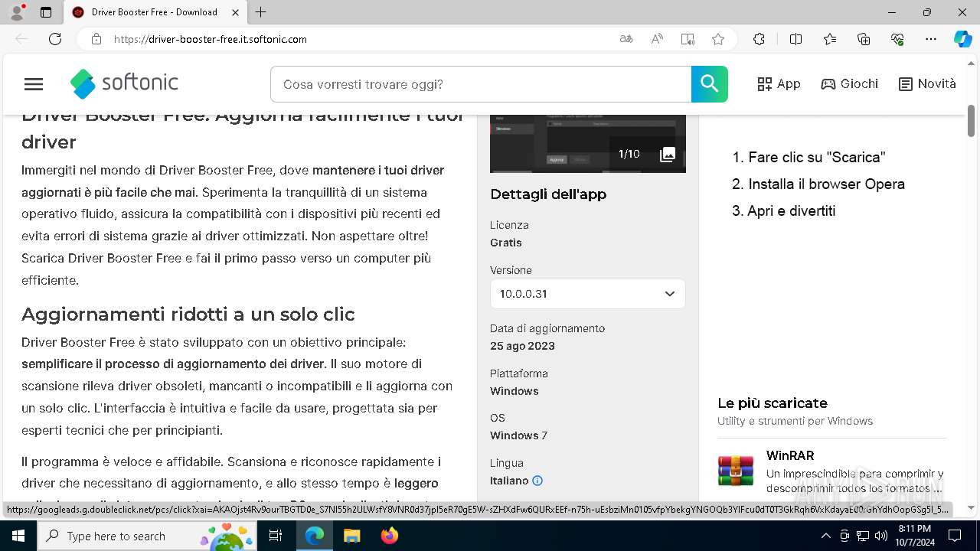This screenshot has height=551, width=980.
Task: Click the '25 ago 2023' update date
Action: (x=522, y=346)
